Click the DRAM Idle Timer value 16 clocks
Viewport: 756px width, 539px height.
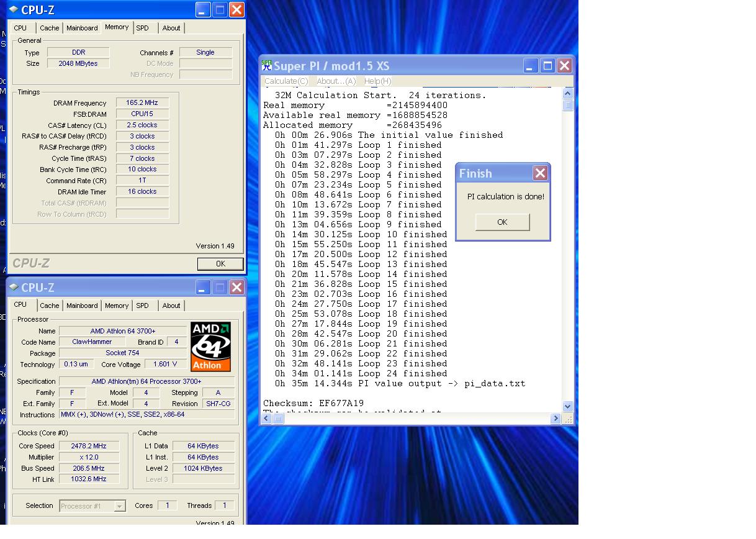142,192
